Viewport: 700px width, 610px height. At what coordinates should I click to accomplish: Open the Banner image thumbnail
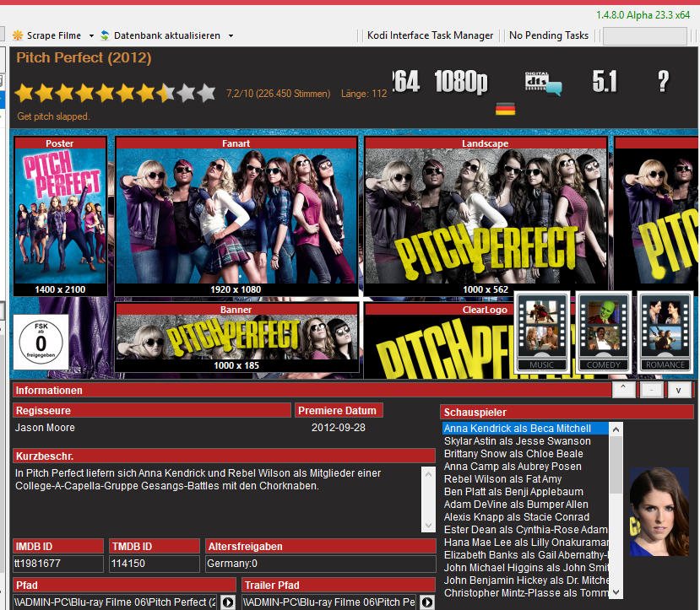236,337
